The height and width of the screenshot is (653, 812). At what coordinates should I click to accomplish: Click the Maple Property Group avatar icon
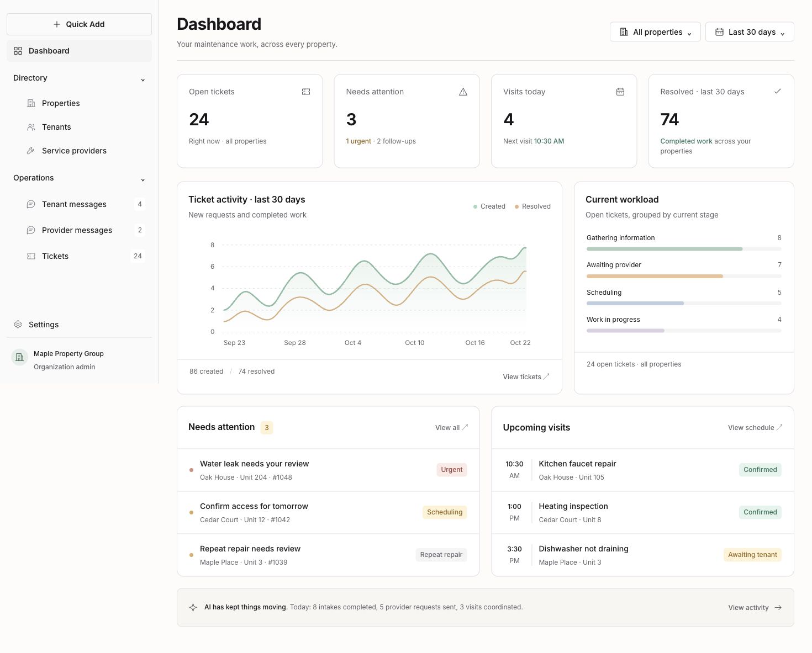click(x=19, y=357)
